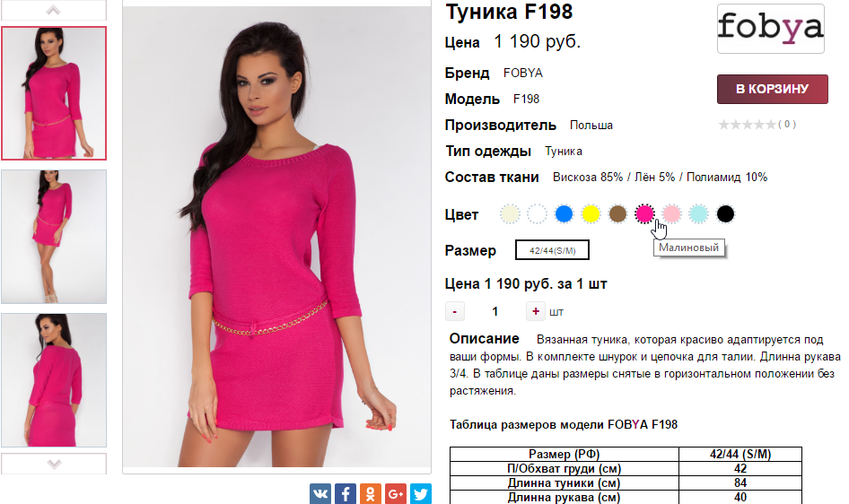Share on Google Plus
Image resolution: width=849 pixels, height=504 pixels.
pos(396,494)
